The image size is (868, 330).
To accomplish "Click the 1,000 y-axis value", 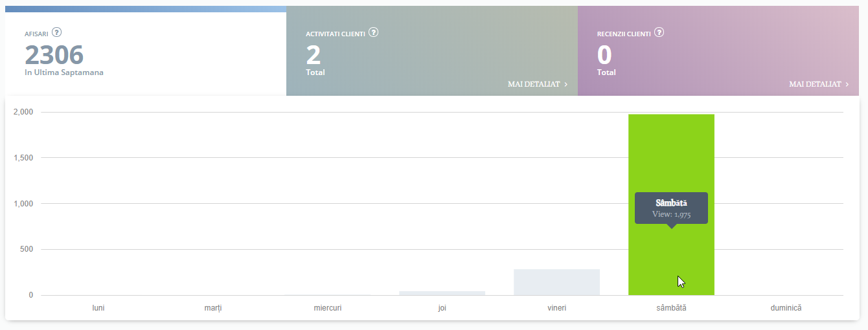I will click(x=23, y=204).
